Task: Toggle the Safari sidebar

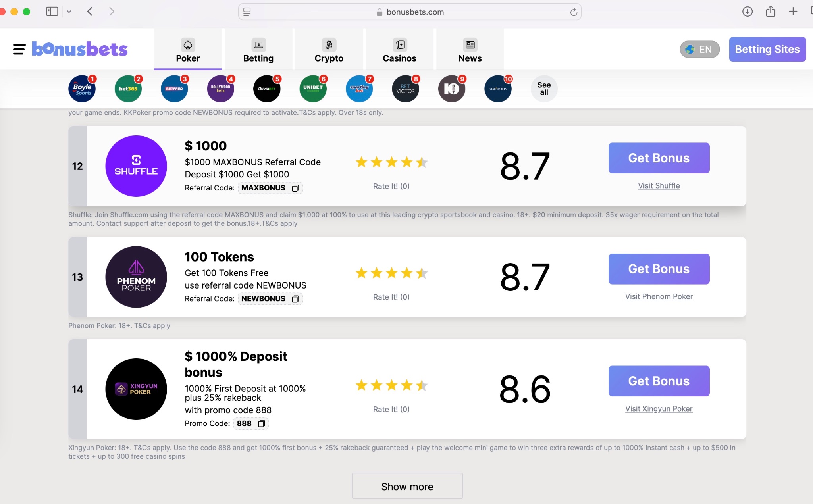Action: click(52, 12)
